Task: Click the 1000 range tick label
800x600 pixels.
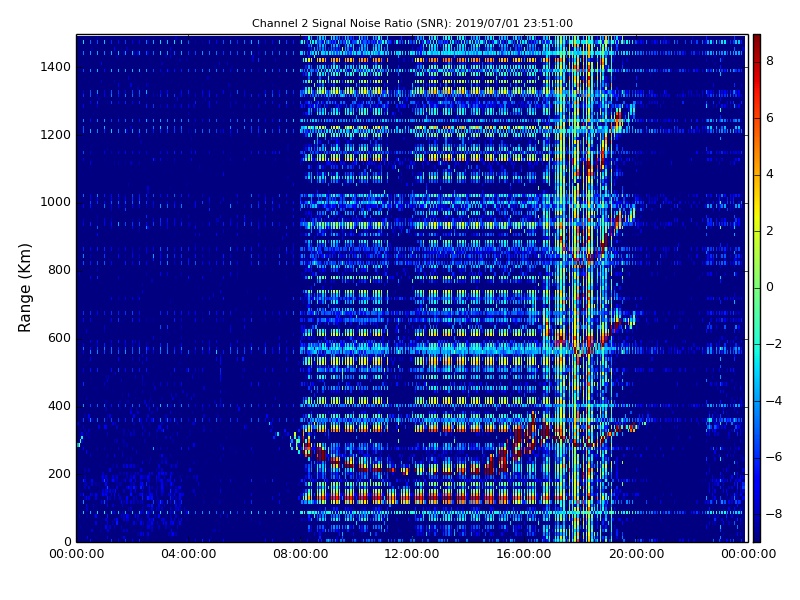Action: (56, 202)
